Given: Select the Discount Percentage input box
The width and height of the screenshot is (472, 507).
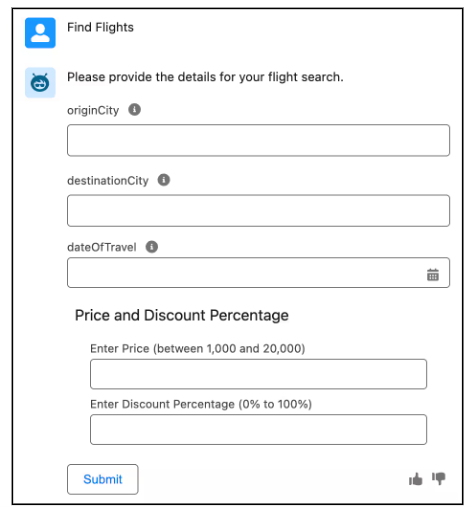Looking at the screenshot, I should (x=258, y=429).
